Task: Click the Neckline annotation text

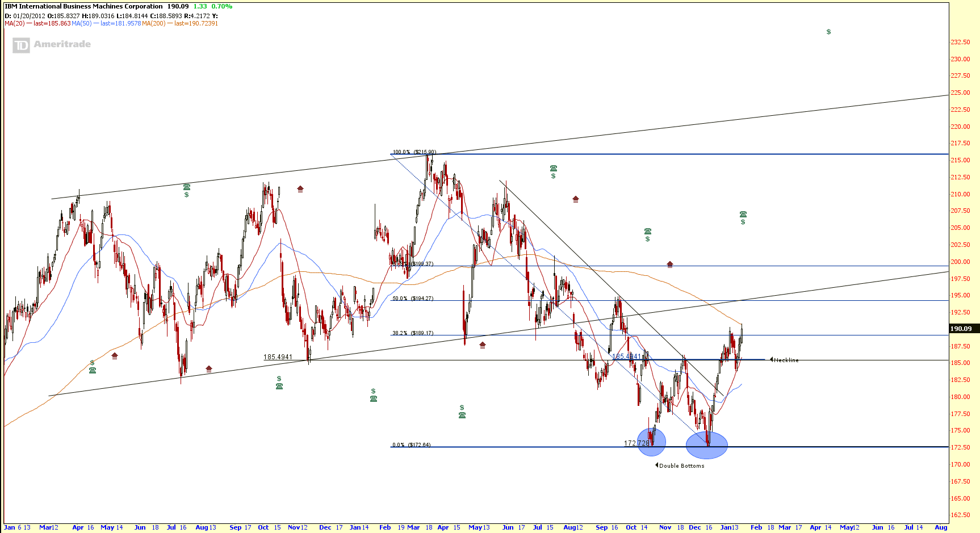Action: [786, 360]
